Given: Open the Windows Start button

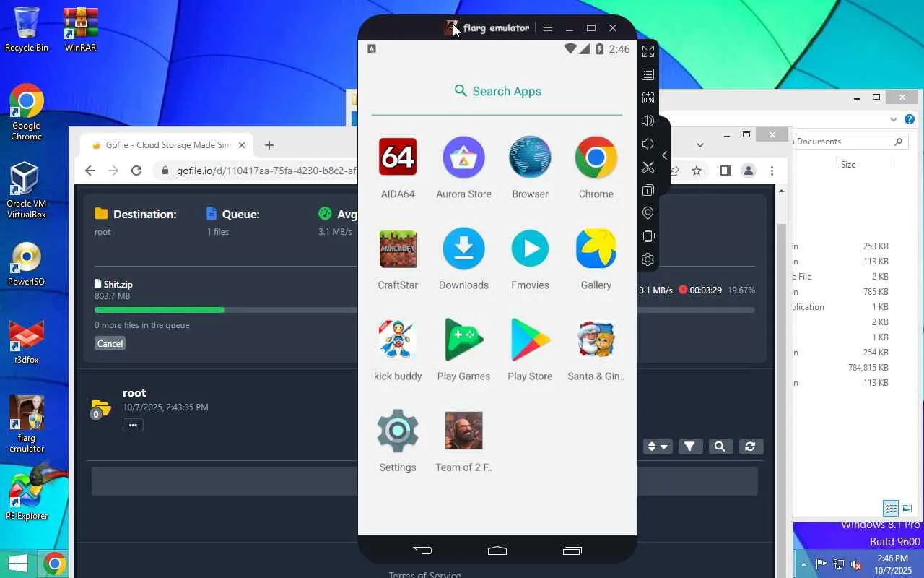Looking at the screenshot, I should 18,564.
